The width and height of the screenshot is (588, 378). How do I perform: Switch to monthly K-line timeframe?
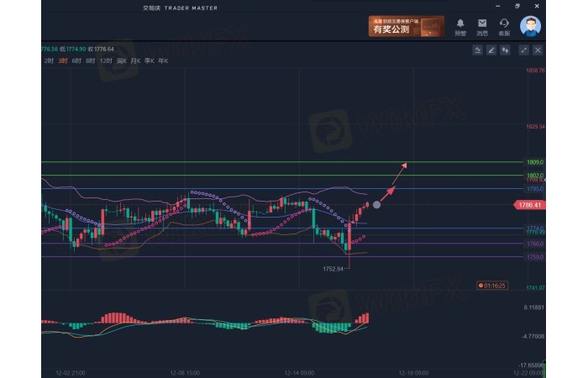click(136, 60)
